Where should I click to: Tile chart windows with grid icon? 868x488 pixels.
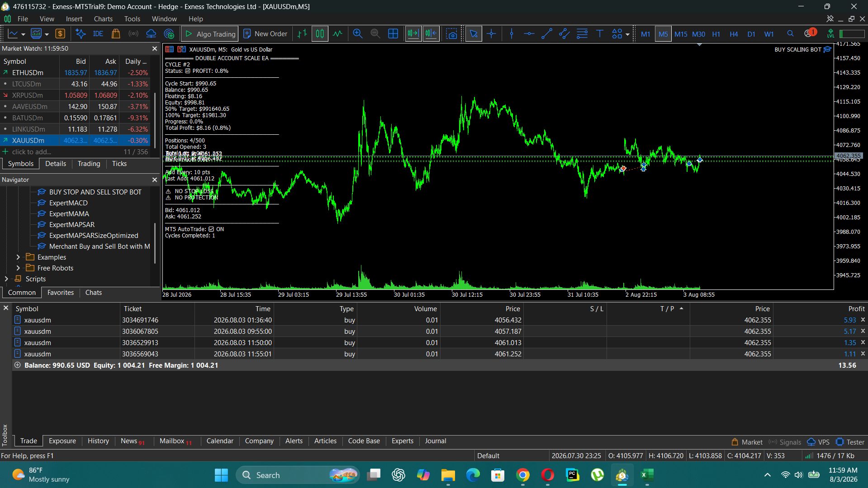click(393, 34)
